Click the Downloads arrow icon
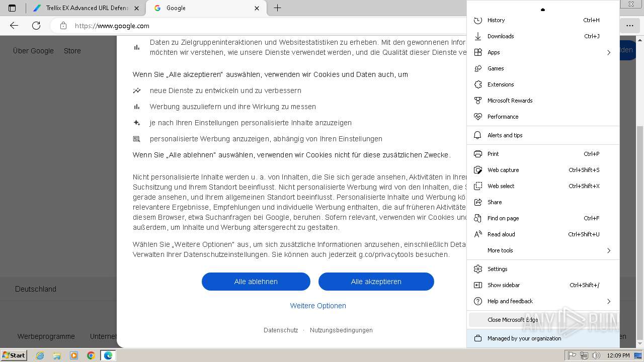 click(478, 36)
